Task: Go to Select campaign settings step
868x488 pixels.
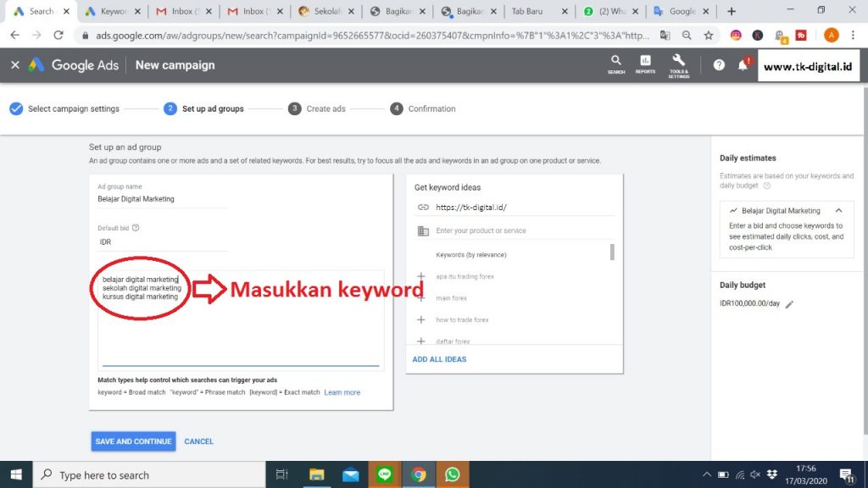Action: click(64, 108)
